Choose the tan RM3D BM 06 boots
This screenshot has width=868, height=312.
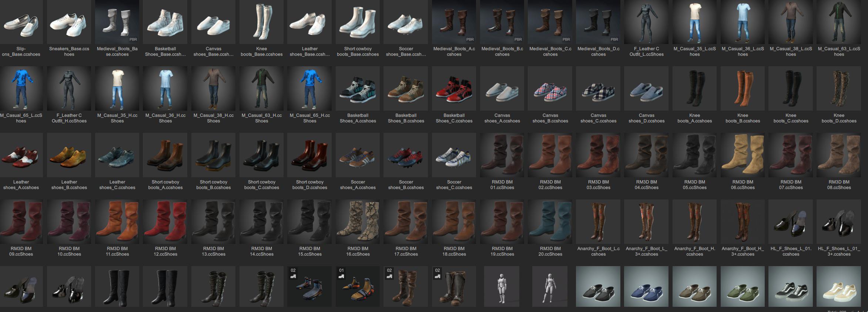[x=743, y=156]
